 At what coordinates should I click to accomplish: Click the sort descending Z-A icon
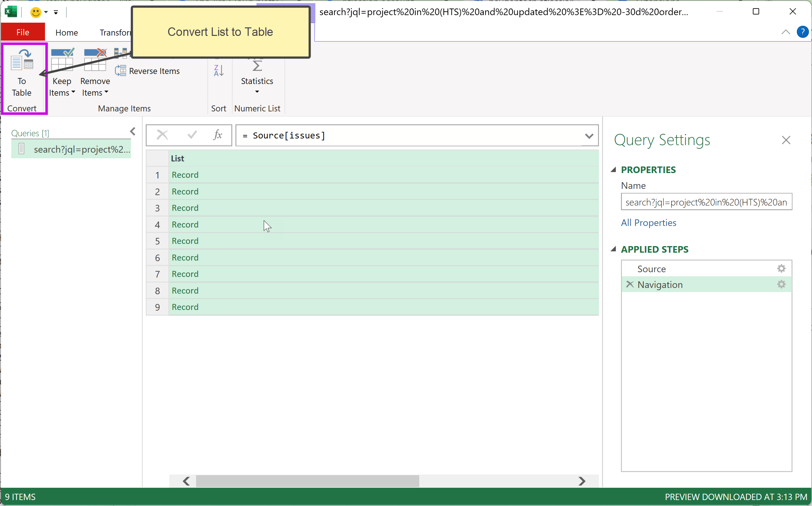coord(218,70)
